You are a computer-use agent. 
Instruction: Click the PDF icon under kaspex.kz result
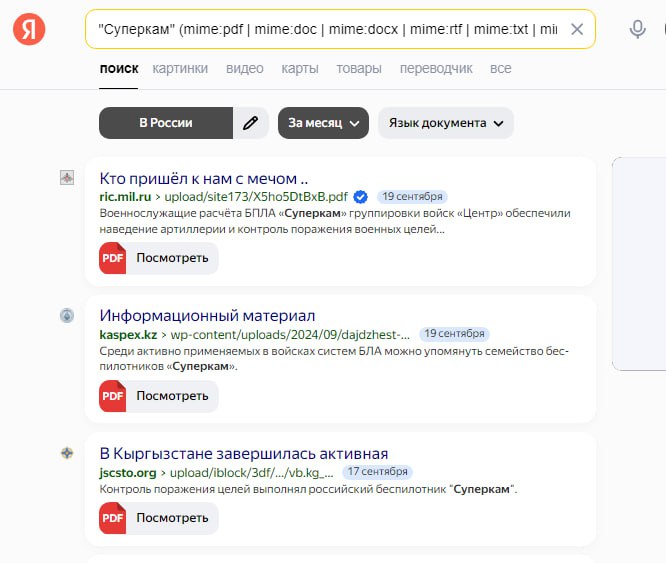click(113, 396)
